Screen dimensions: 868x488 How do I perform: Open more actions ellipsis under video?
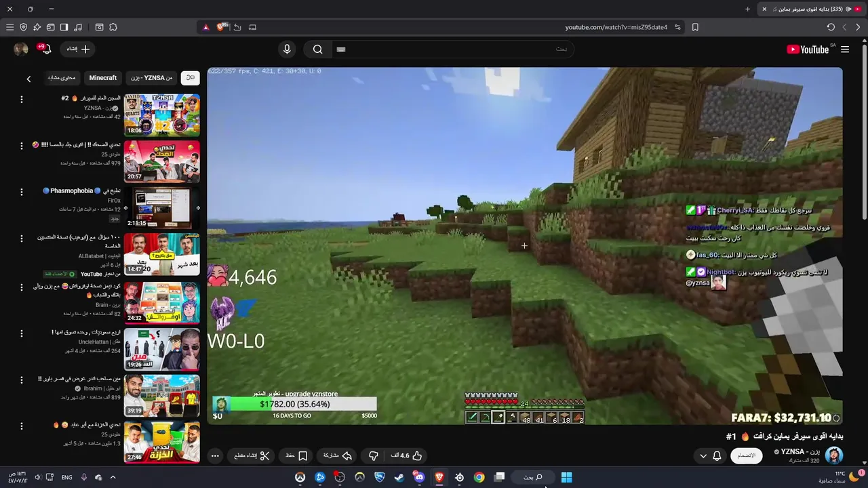(x=215, y=456)
